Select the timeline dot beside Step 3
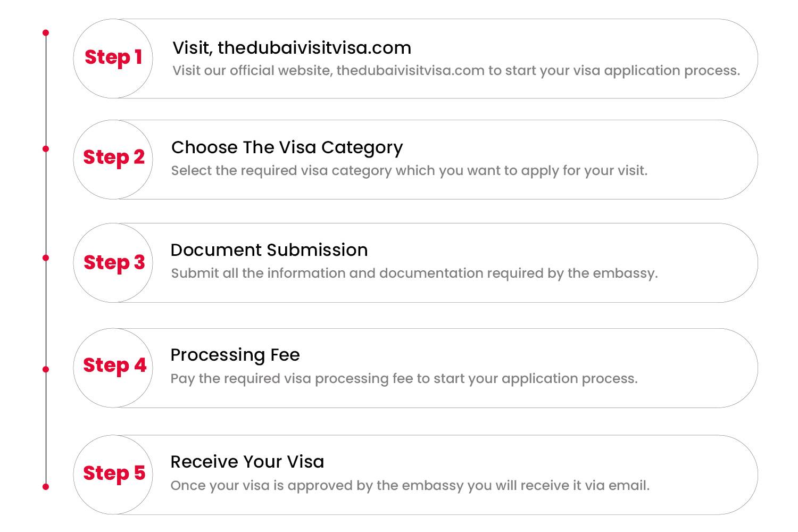 tap(46, 258)
